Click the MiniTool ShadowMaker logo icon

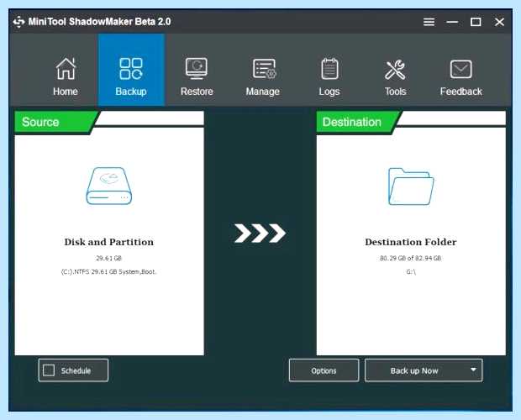[19, 22]
